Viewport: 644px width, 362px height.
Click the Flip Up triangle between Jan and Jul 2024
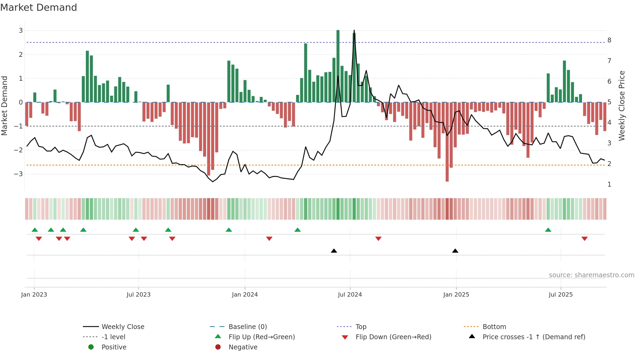click(x=298, y=230)
